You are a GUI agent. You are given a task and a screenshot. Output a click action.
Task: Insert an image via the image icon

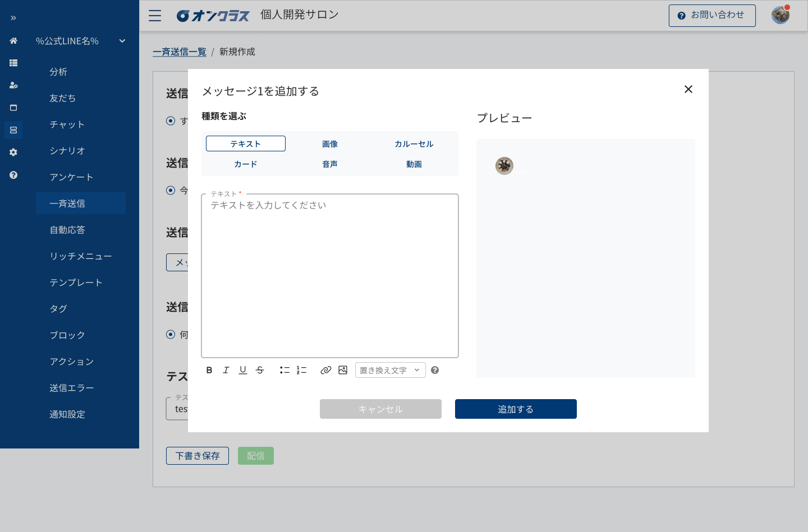(343, 370)
